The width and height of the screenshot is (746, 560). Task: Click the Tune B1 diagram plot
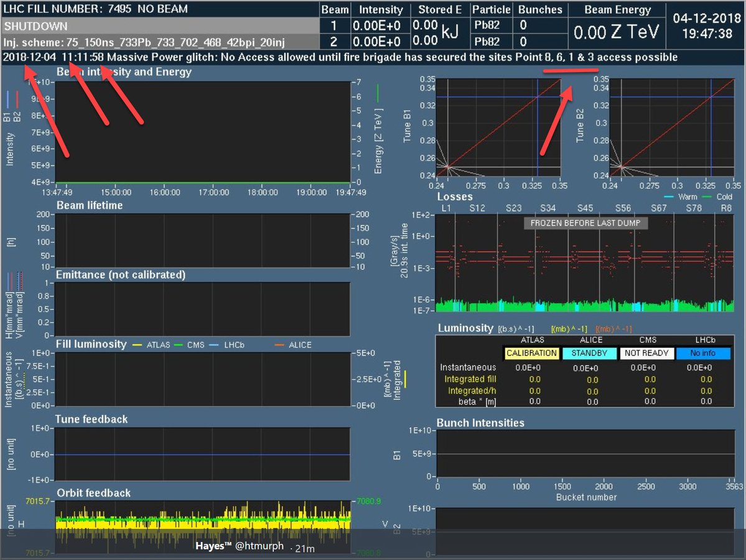[498, 128]
